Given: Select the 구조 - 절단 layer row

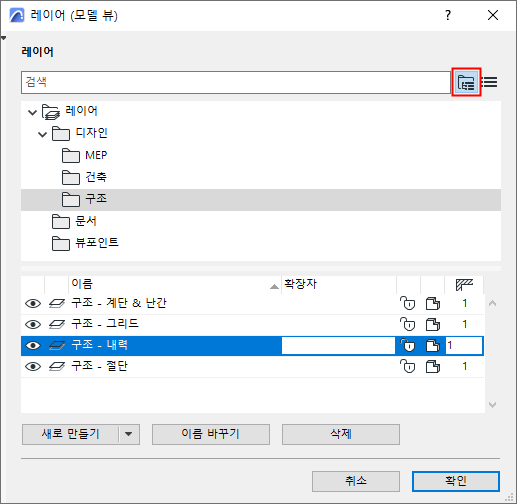Looking at the screenshot, I should pyautogui.click(x=252, y=367).
